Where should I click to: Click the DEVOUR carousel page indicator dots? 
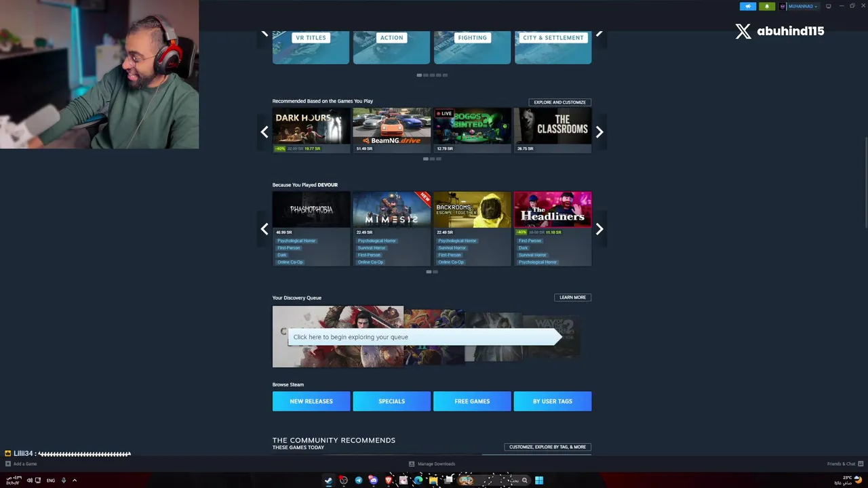coord(432,272)
